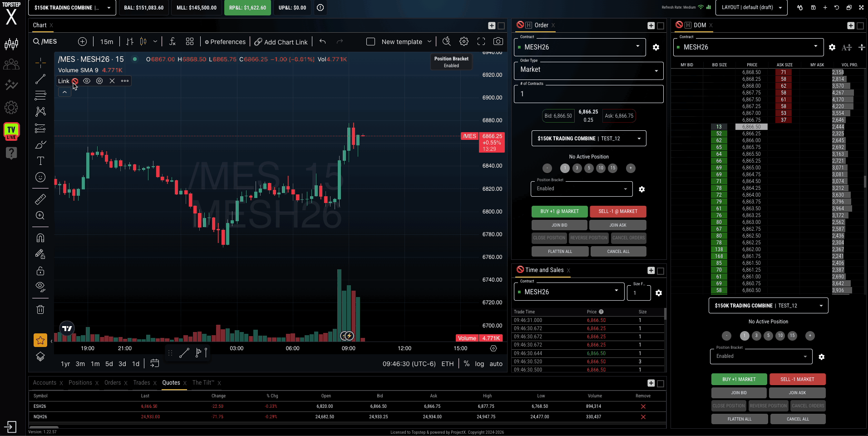Click FLATTEN ALL in the DOM panel

739,419
